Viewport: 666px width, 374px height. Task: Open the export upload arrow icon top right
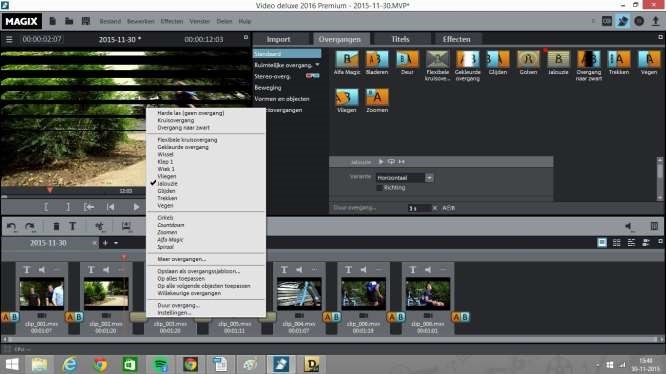tap(655, 21)
